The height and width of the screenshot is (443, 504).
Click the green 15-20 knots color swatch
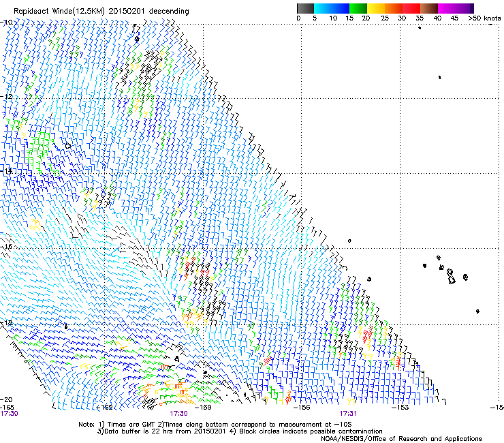click(x=358, y=8)
